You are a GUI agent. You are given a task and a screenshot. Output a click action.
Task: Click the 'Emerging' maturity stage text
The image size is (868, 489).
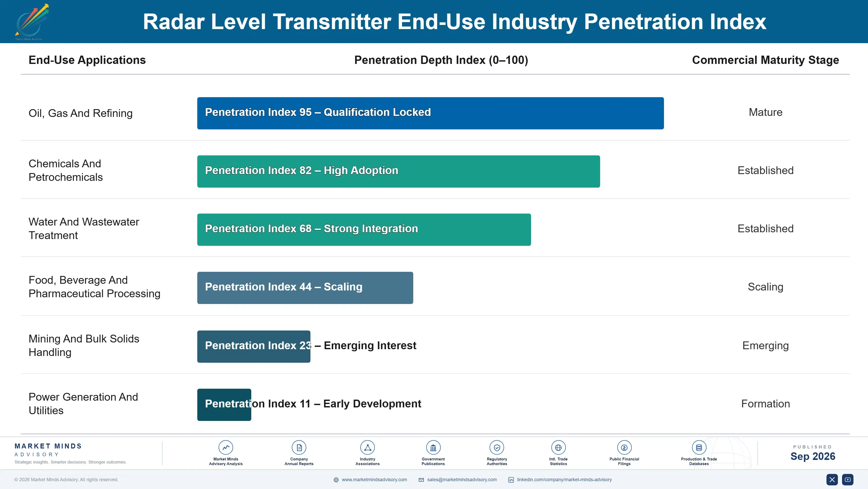point(765,346)
